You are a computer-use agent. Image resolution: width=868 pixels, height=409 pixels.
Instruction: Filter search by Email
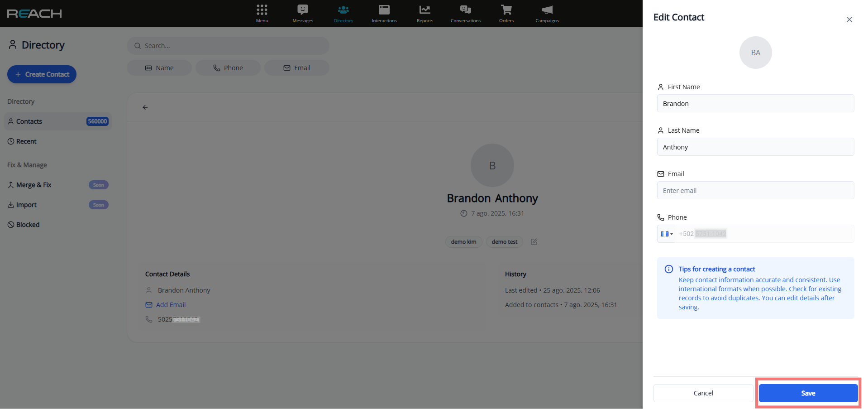click(297, 68)
